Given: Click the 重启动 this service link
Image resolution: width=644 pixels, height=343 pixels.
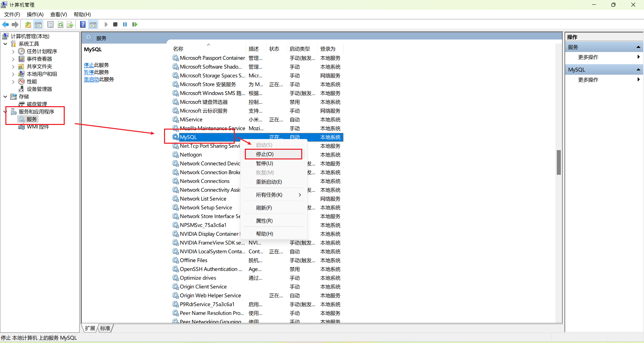Looking at the screenshot, I should (91, 79).
